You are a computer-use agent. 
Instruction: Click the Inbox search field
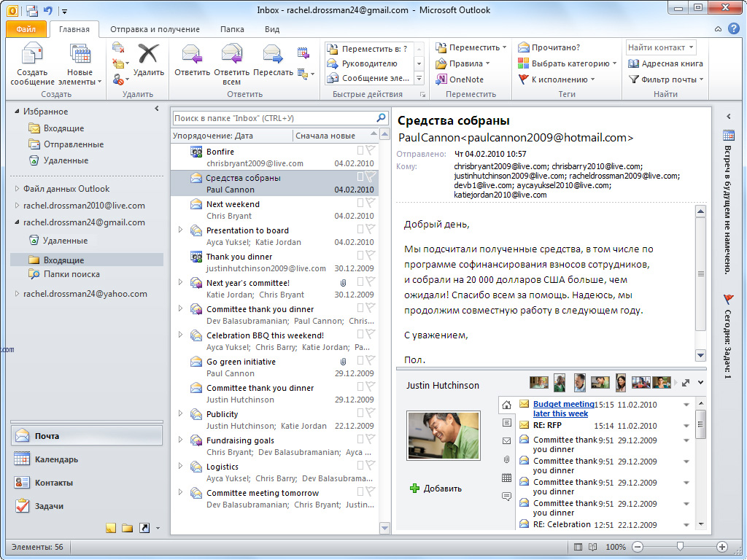tap(274, 117)
